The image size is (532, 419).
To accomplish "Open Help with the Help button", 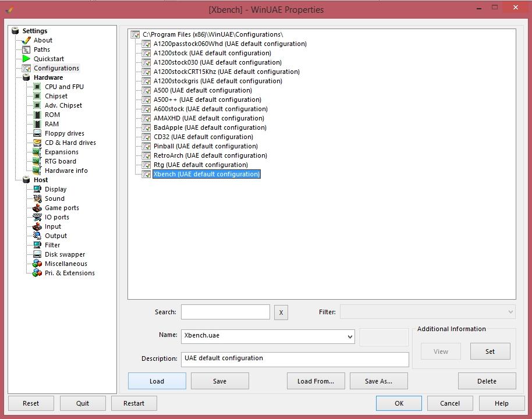I will click(x=502, y=403).
